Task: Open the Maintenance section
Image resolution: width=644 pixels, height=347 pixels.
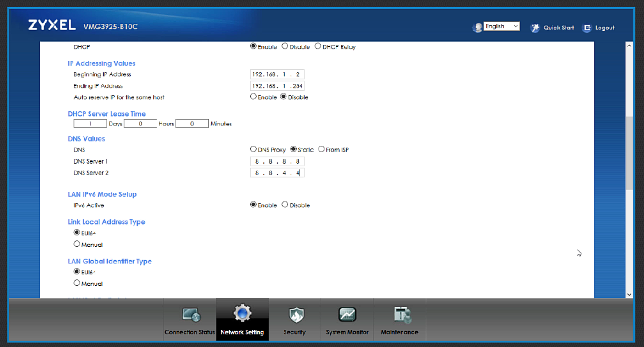Action: tap(399, 319)
